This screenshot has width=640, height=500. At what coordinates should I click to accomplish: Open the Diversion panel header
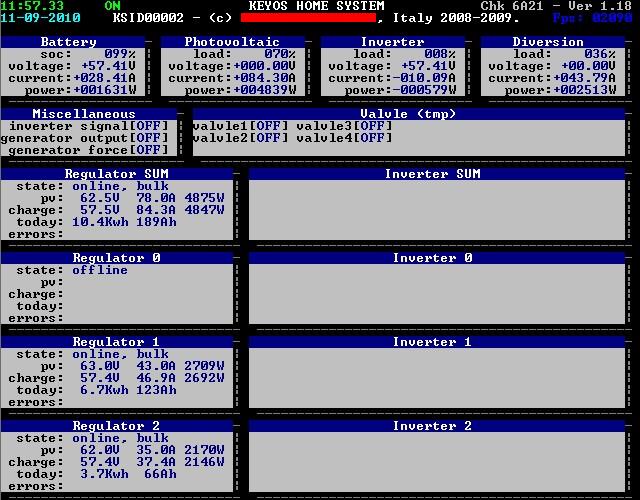coord(553,42)
